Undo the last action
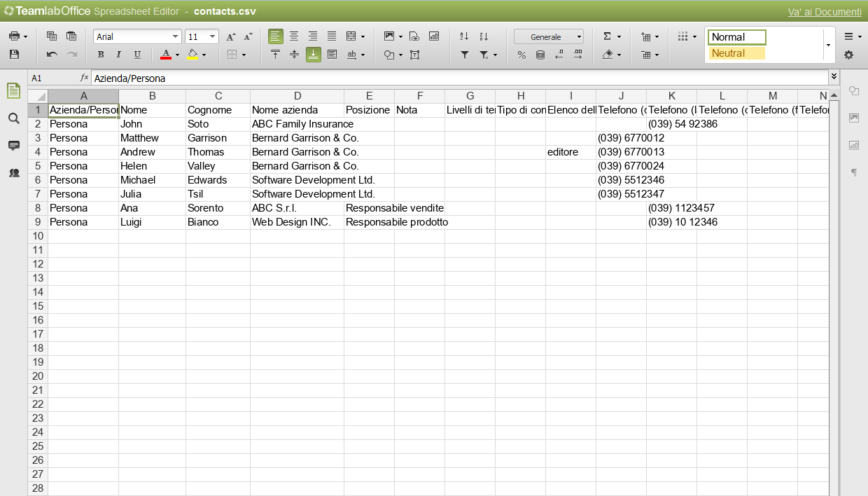Screen dimensions: 868x496 point(52,55)
